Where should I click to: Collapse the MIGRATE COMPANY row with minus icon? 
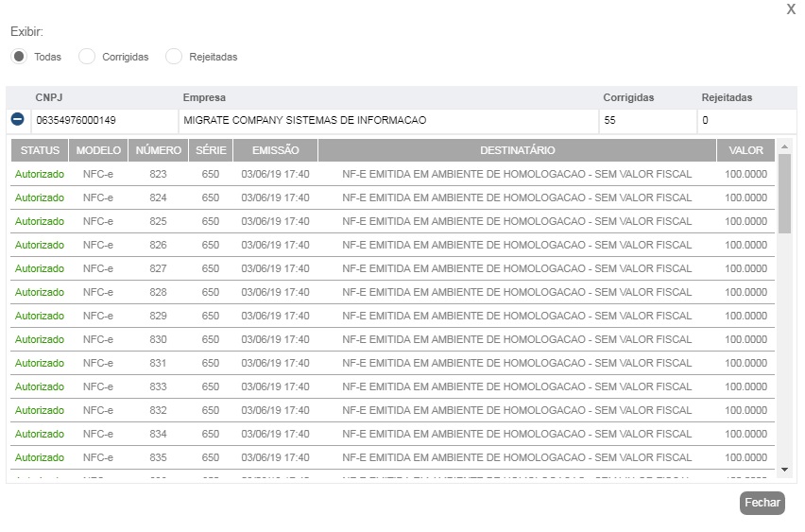point(17,120)
